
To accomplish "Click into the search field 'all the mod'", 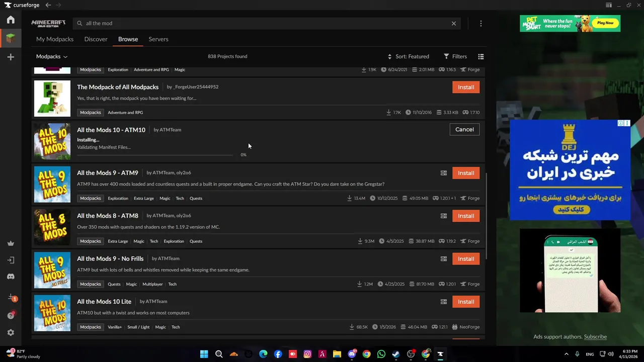I will tap(267, 23).
